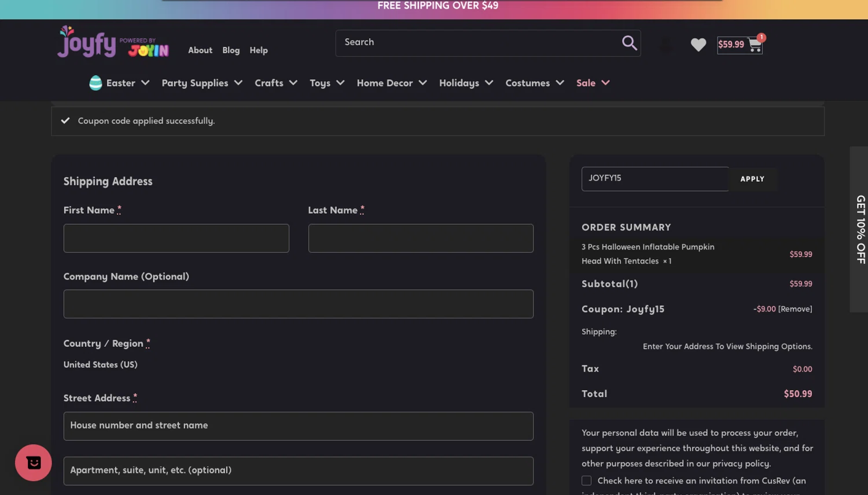This screenshot has height=495, width=868.
Task: Focus the Company Name field
Action: (299, 304)
